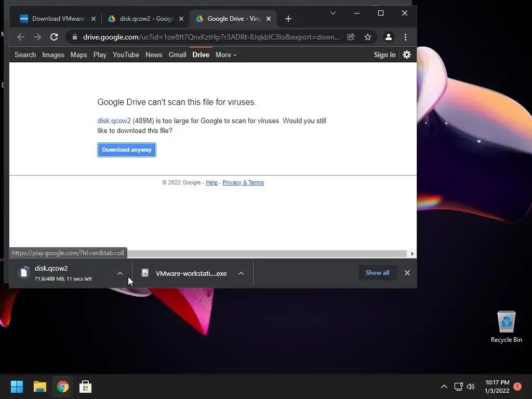Click the Sign in link

click(385, 55)
